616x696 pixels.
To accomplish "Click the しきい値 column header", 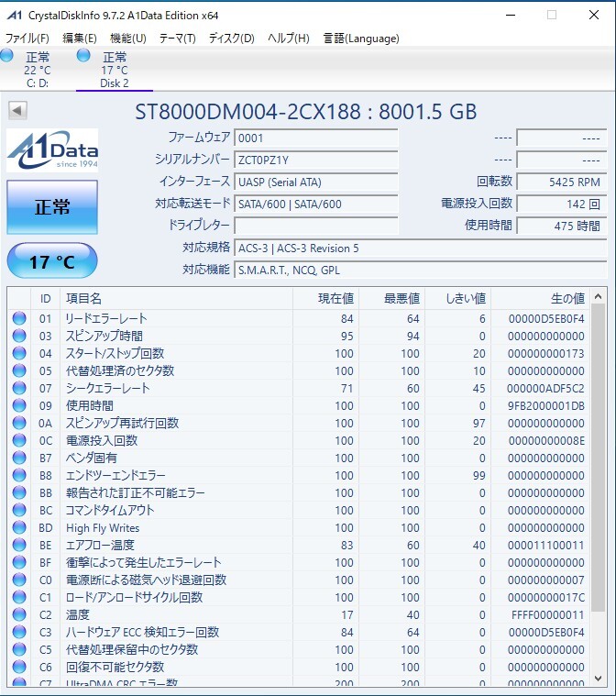I will point(458,298).
